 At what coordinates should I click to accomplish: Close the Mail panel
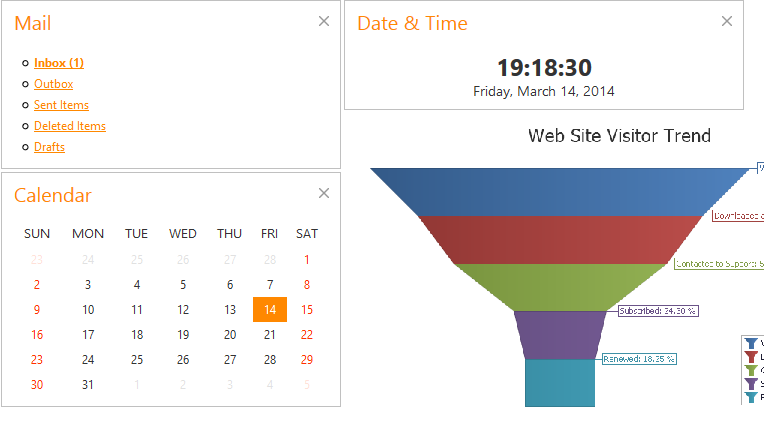[323, 21]
